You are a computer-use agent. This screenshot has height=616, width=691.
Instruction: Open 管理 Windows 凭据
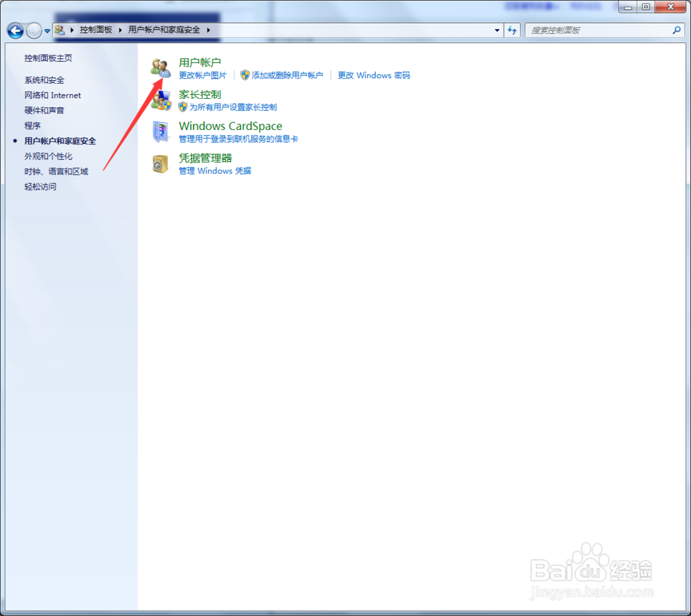pos(214,171)
